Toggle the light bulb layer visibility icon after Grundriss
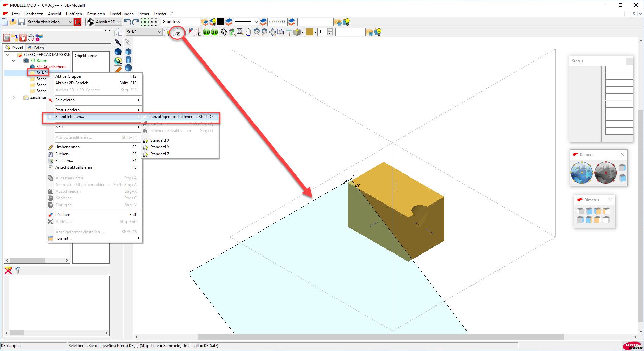The height and width of the screenshot is (351, 644). tap(213, 22)
